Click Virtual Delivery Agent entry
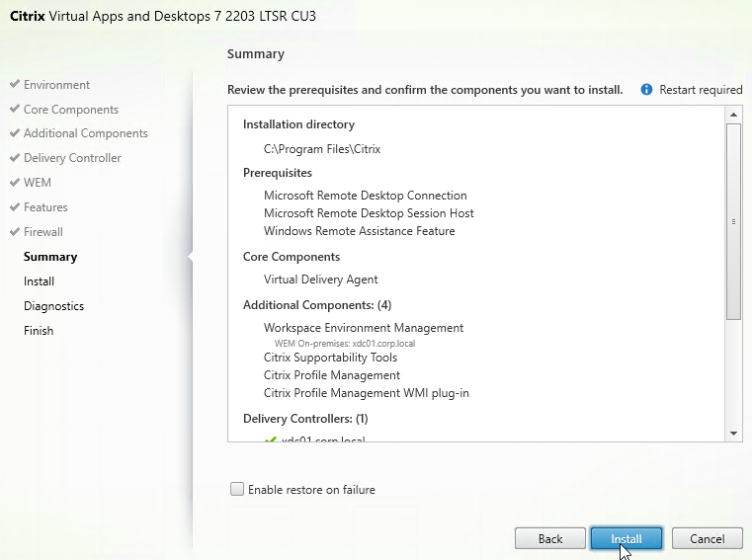752x560 pixels. point(320,280)
